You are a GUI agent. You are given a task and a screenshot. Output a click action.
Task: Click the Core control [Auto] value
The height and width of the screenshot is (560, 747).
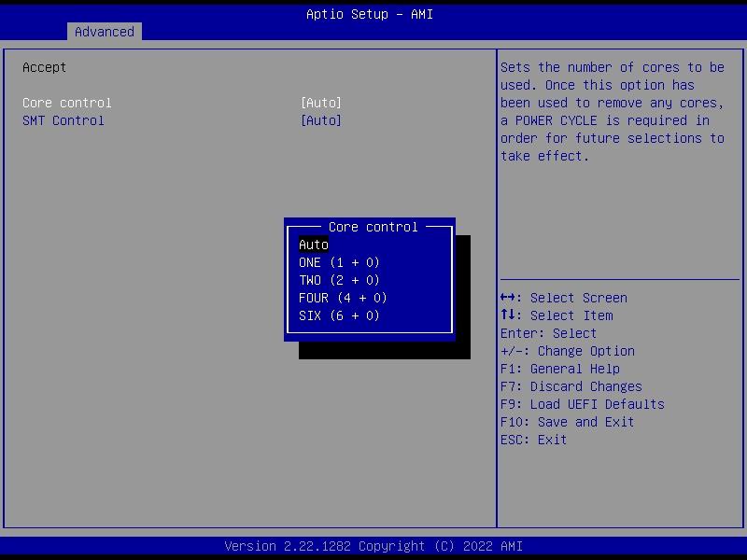(321, 103)
